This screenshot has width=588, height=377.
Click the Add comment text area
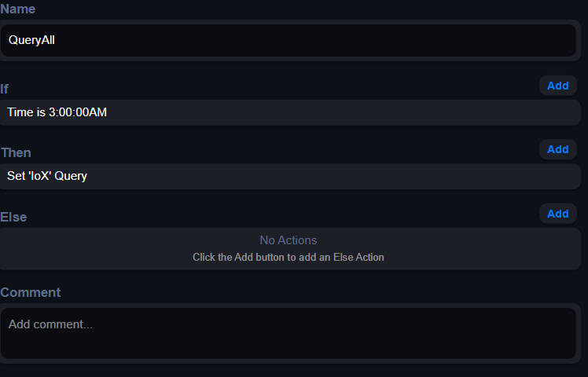(288, 334)
